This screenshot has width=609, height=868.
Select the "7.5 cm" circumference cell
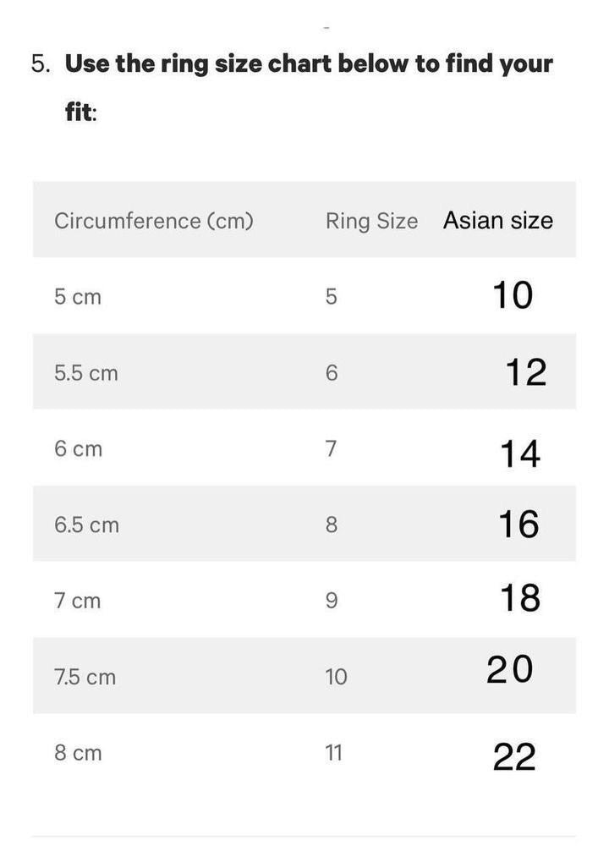[x=85, y=677]
